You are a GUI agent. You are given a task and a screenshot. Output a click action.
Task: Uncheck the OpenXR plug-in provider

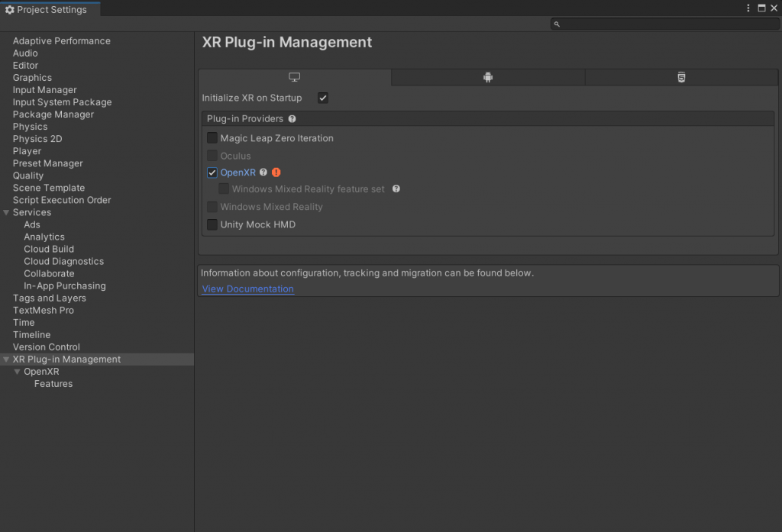tap(212, 172)
